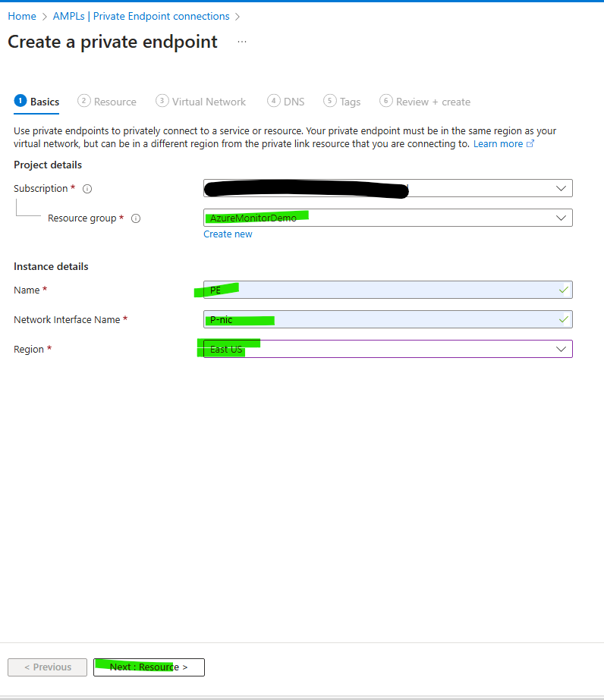Go to the Virtual Network tab
Screen dimensions: 604x700
coord(201,102)
